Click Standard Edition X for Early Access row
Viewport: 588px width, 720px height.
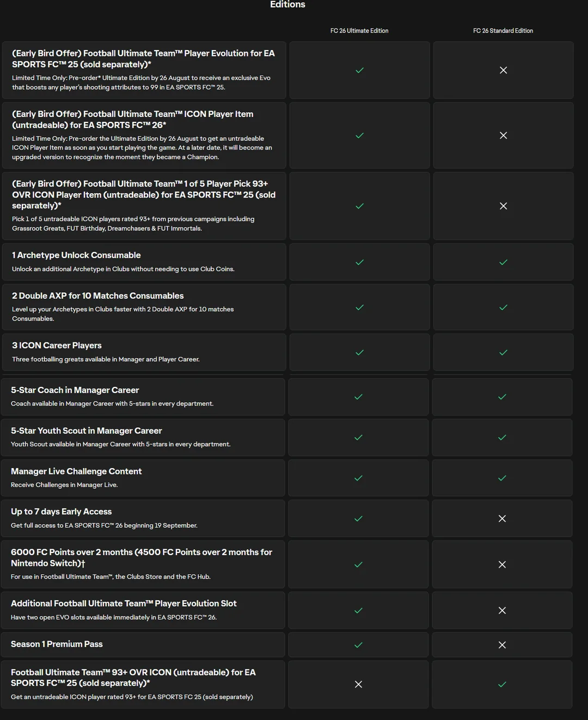point(502,519)
